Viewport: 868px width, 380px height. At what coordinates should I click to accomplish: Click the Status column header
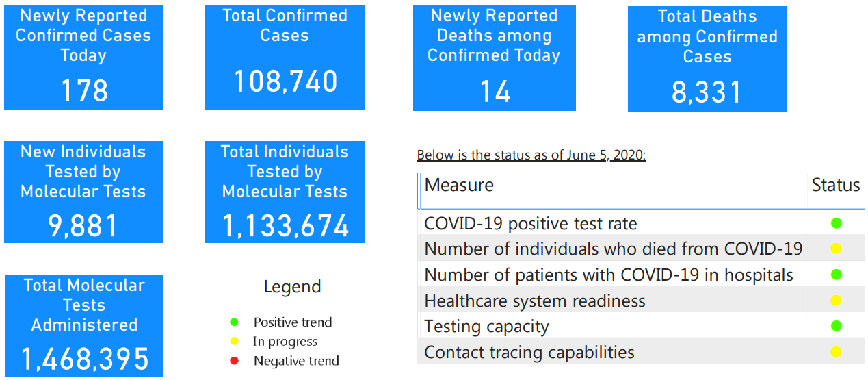point(835,185)
